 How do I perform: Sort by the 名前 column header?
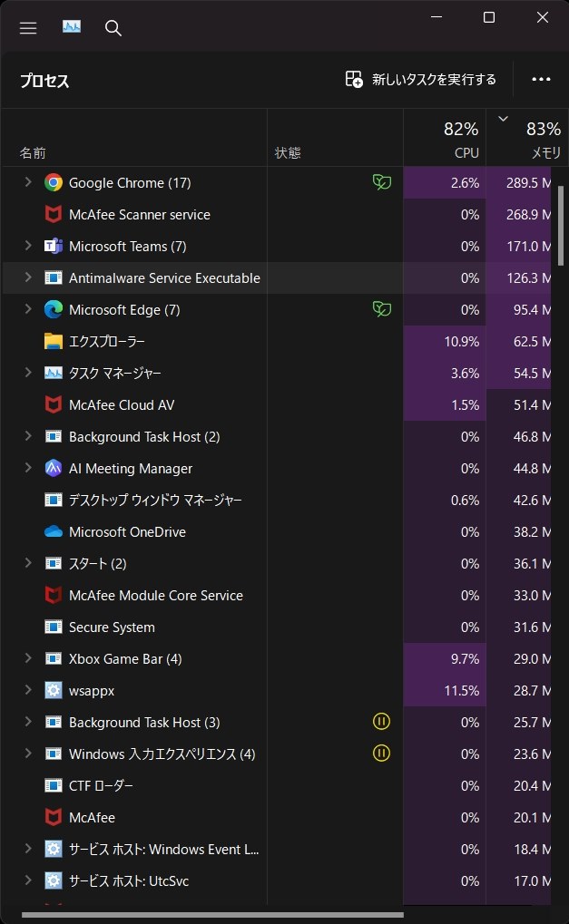[34, 153]
